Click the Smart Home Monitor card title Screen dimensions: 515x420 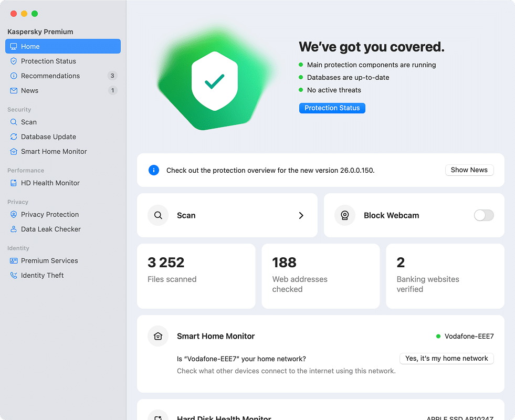pos(216,337)
